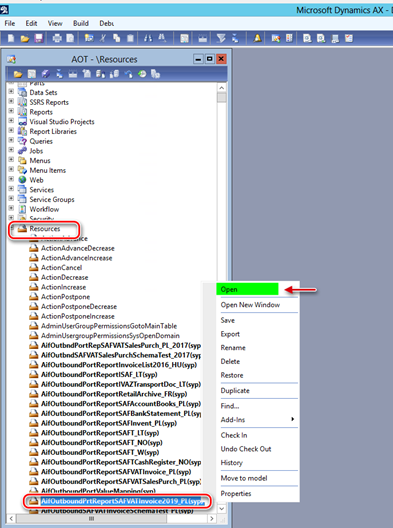This screenshot has width=393, height=528.
Task: Click the AOT horizontal scrollbar right arrow
Action: (x=212, y=519)
